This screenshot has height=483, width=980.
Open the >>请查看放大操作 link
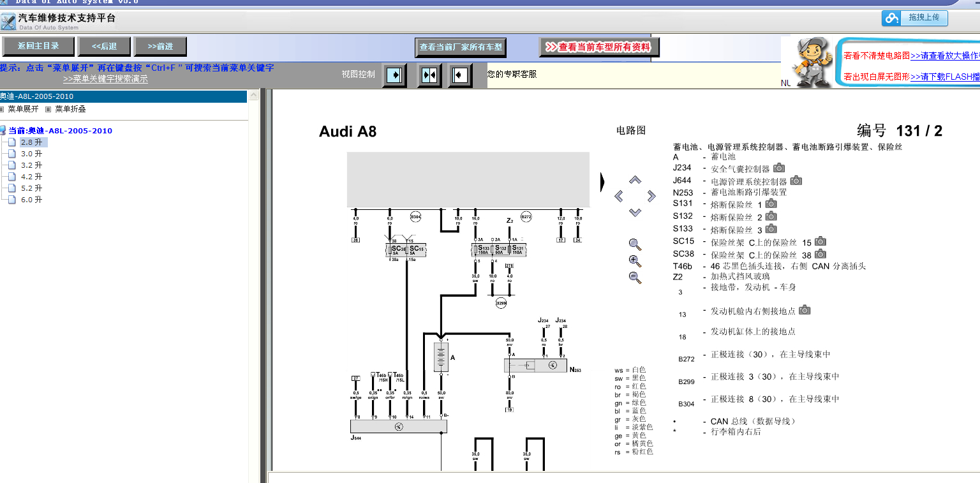pyautogui.click(x=945, y=56)
